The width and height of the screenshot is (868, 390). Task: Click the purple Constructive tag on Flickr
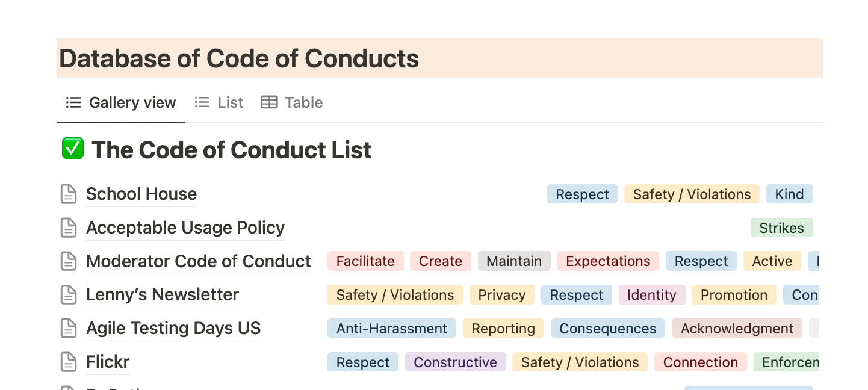point(455,362)
